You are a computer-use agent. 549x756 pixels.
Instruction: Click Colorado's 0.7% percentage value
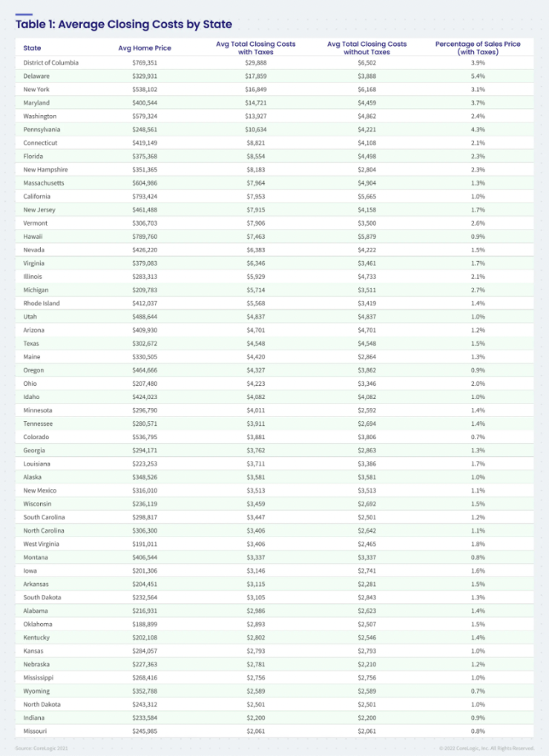click(x=478, y=437)
